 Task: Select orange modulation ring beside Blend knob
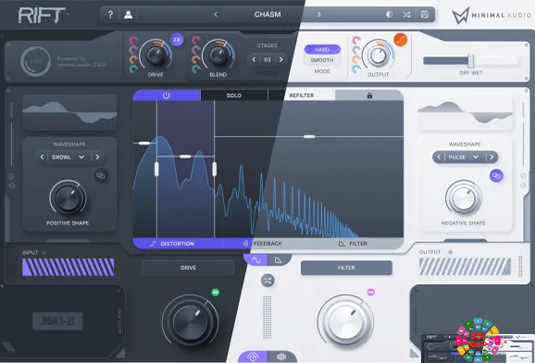(196, 59)
